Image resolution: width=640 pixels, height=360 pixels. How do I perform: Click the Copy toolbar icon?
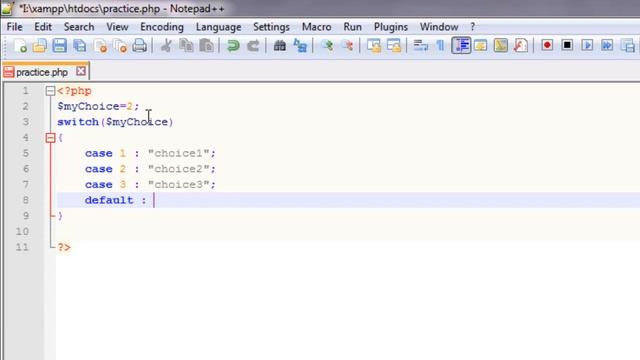pos(187,46)
